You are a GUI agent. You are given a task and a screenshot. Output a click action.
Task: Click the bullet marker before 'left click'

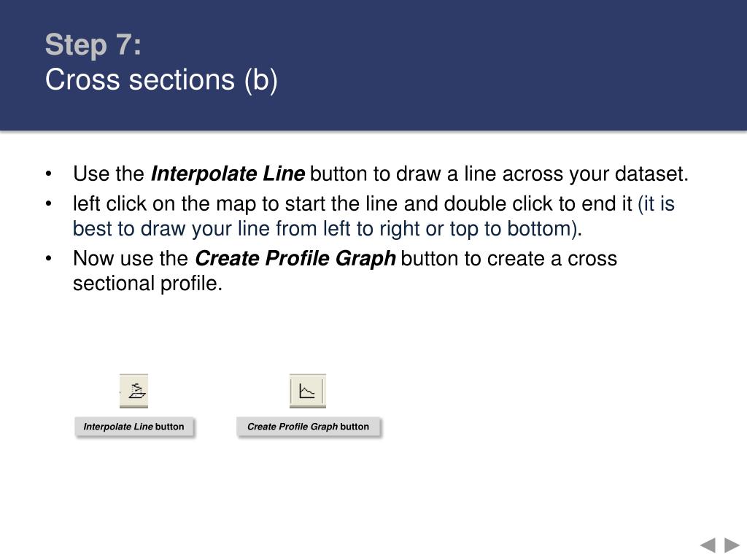click(49, 204)
